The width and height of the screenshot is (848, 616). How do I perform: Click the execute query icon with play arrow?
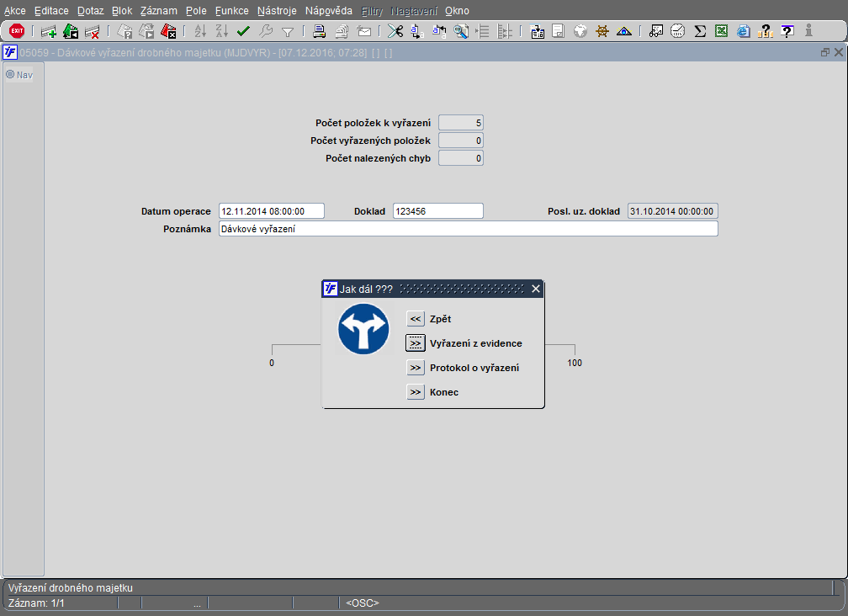click(x=146, y=31)
